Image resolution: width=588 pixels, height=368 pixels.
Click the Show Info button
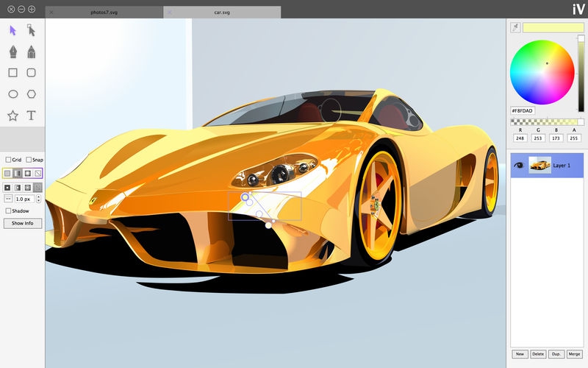click(x=23, y=223)
